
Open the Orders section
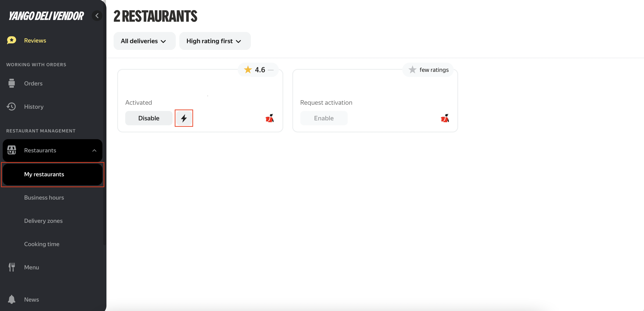(33, 83)
